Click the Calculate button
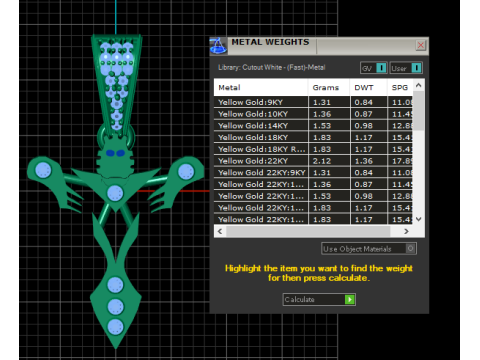This screenshot has height=360, width=480. click(x=319, y=299)
